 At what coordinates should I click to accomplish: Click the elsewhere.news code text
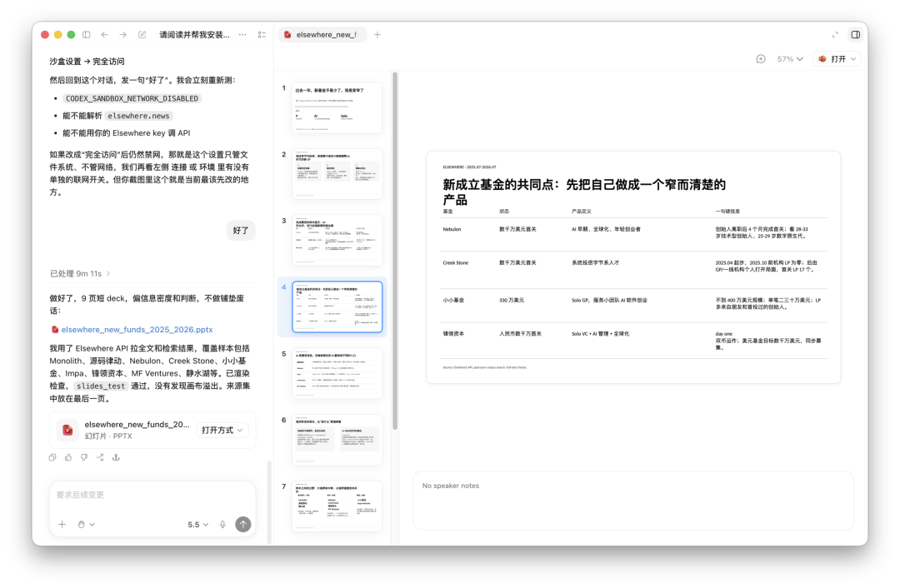pyautogui.click(x=138, y=116)
